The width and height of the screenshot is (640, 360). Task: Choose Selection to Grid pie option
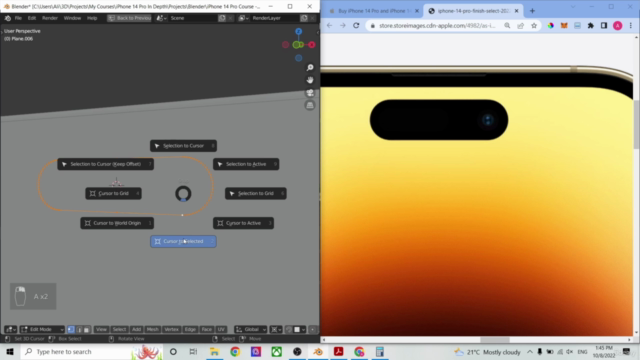click(256, 193)
